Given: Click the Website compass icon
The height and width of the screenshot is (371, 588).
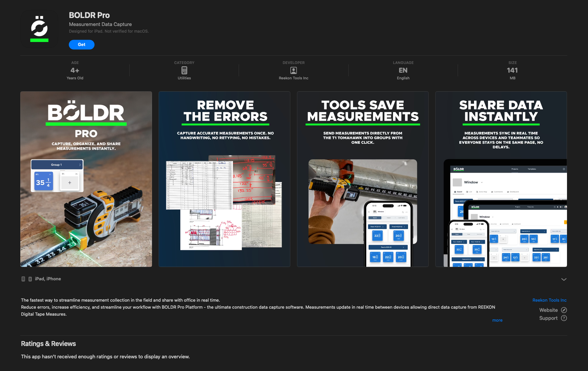Looking at the screenshot, I should click(x=564, y=310).
